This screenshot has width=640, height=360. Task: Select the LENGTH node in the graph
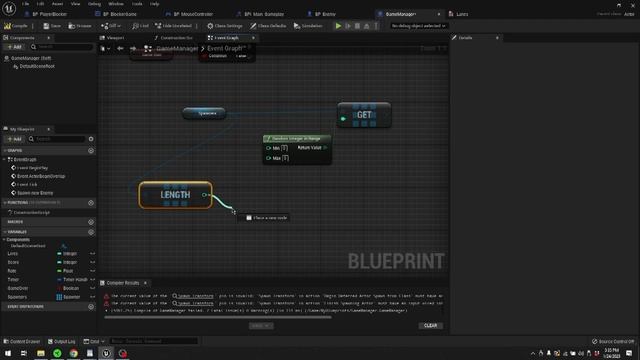click(x=176, y=195)
